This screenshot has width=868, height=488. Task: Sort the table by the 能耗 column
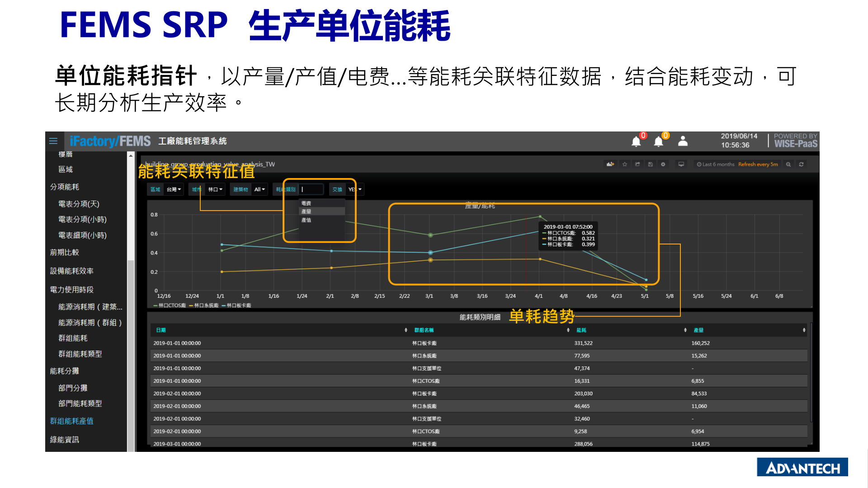[581, 330]
